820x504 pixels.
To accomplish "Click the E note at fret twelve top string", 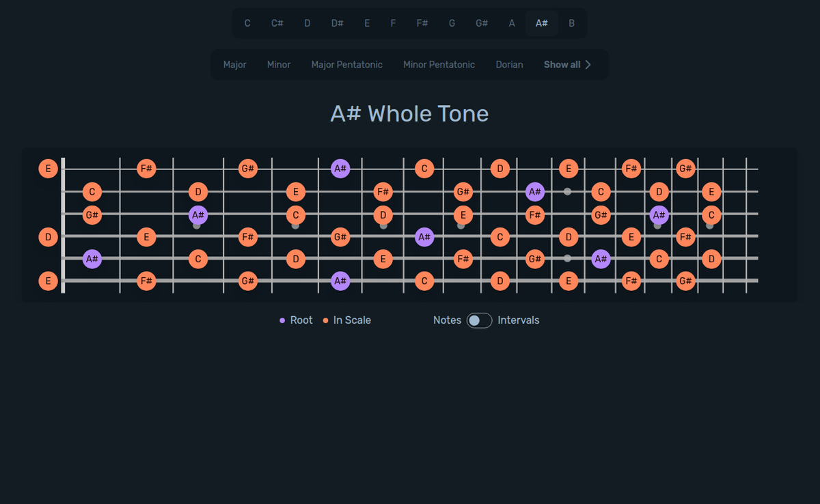I will coord(568,169).
